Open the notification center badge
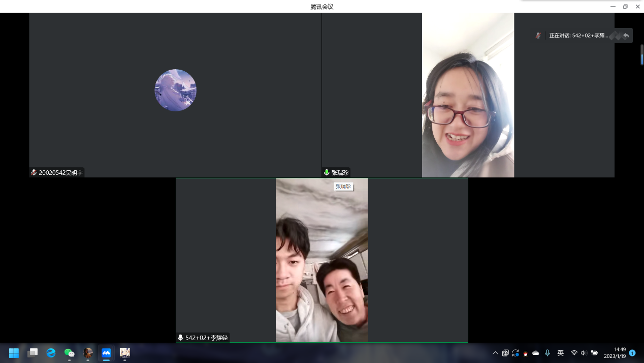 (632, 353)
